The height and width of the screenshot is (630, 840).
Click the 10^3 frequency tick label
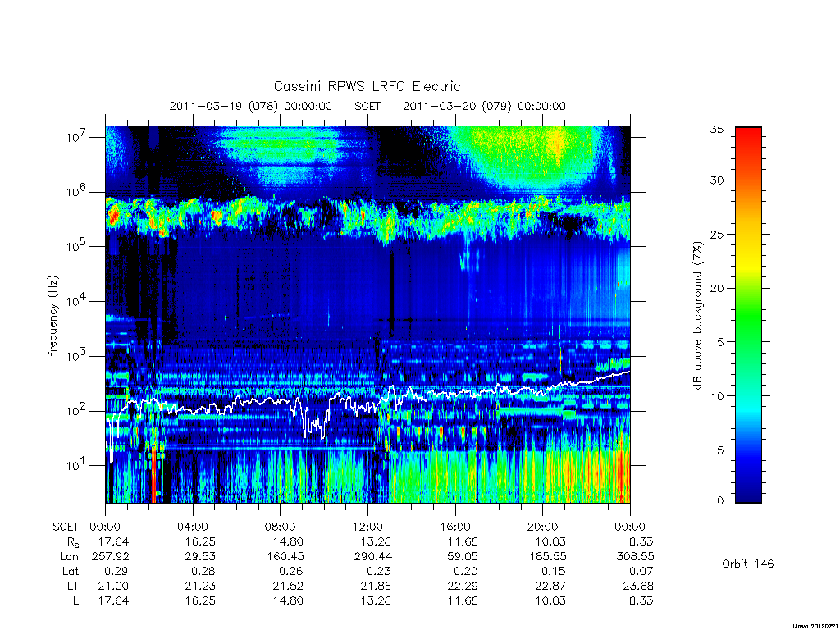click(x=77, y=356)
